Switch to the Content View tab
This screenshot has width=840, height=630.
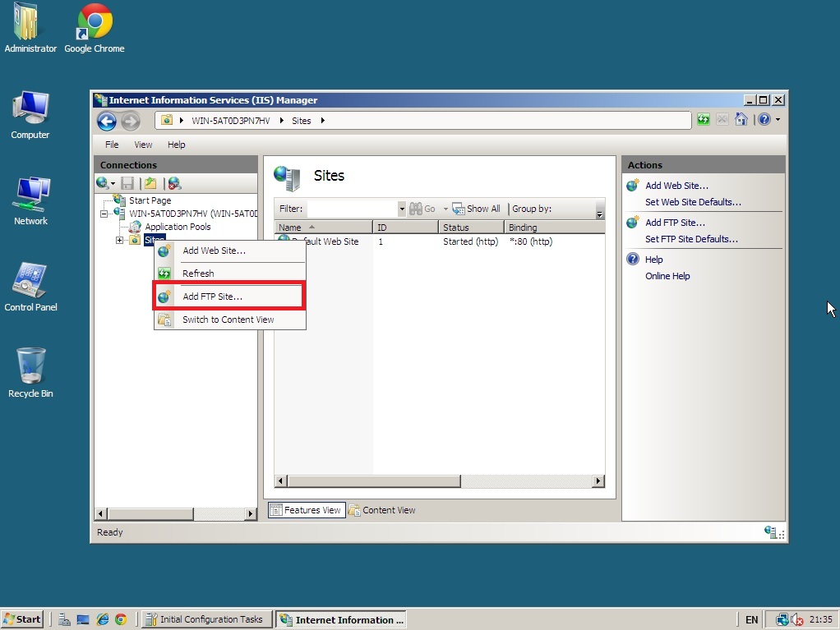[x=382, y=510]
